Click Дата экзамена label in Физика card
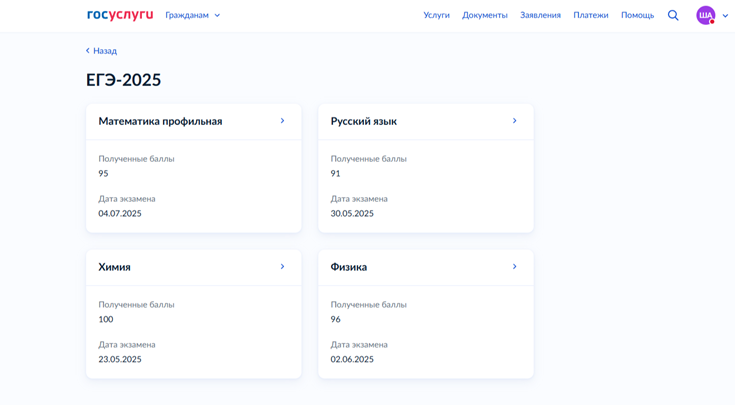 point(359,345)
